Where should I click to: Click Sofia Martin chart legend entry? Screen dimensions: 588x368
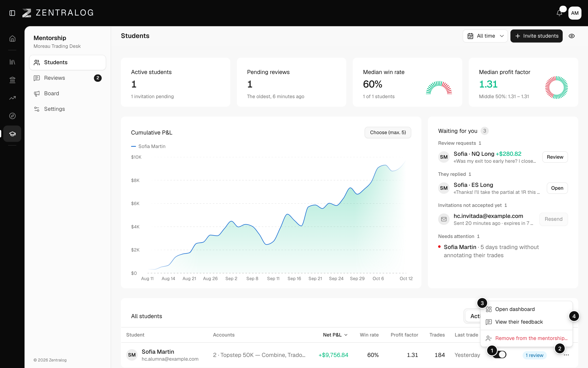(148, 146)
